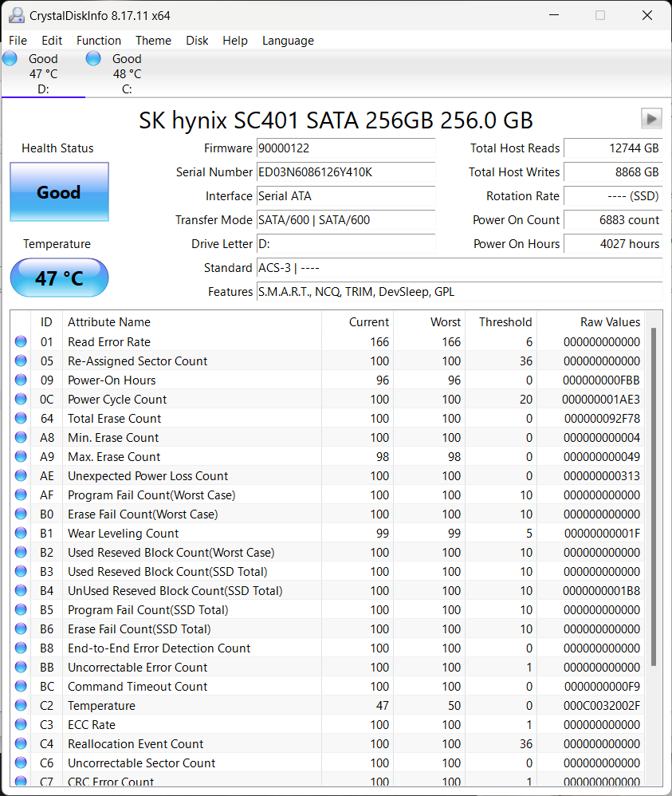
Task: Click the status icon for Temperature attribute row
Action: tap(21, 706)
